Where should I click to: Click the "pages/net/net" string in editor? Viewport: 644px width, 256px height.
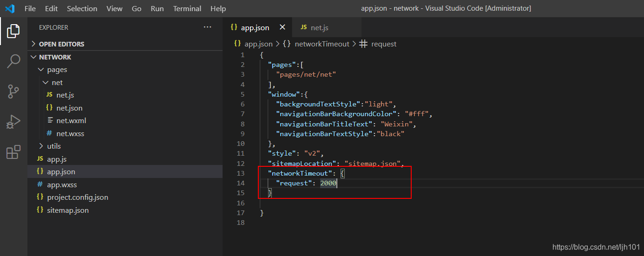coord(306,74)
